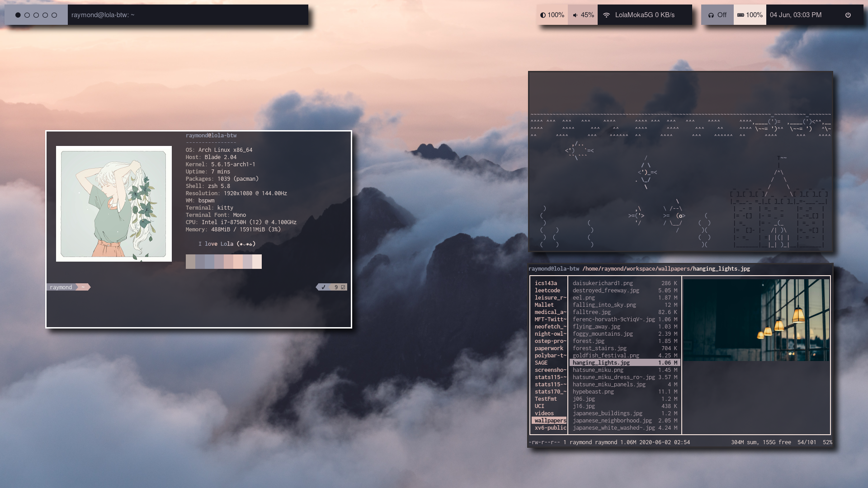This screenshot has width=868, height=488.
Task: Open the xv6-public directory entry
Action: click(550, 427)
